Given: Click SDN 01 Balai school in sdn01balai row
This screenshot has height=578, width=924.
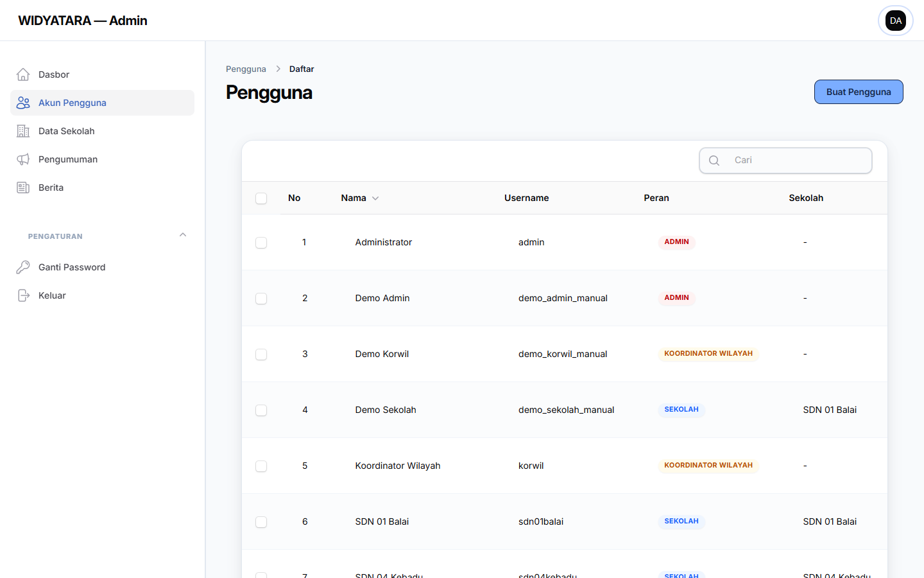Looking at the screenshot, I should 830,521.
